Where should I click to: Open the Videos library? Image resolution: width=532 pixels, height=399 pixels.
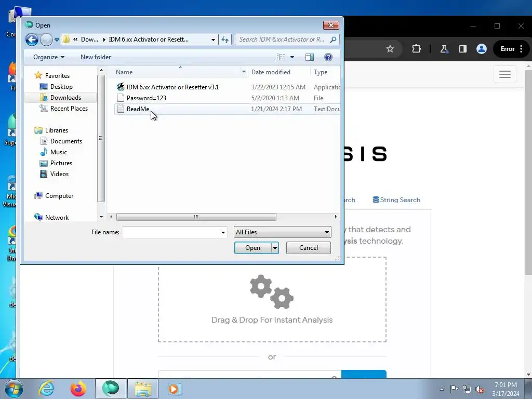point(59,174)
